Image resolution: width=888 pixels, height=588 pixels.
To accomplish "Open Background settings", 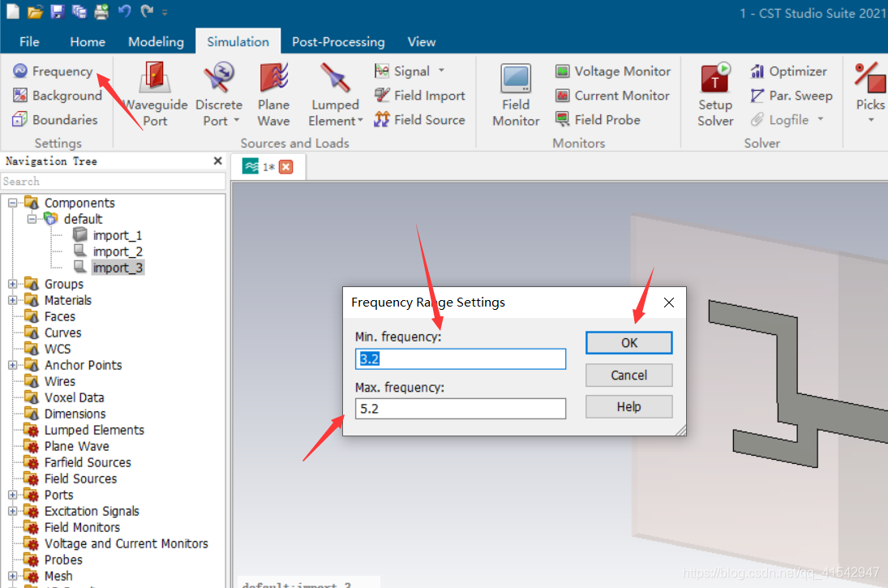I will (x=58, y=95).
